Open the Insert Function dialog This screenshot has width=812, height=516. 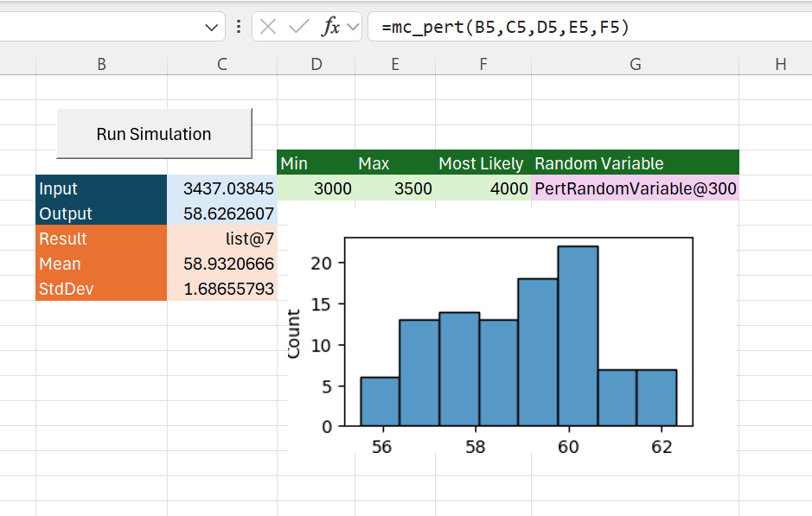click(x=330, y=27)
